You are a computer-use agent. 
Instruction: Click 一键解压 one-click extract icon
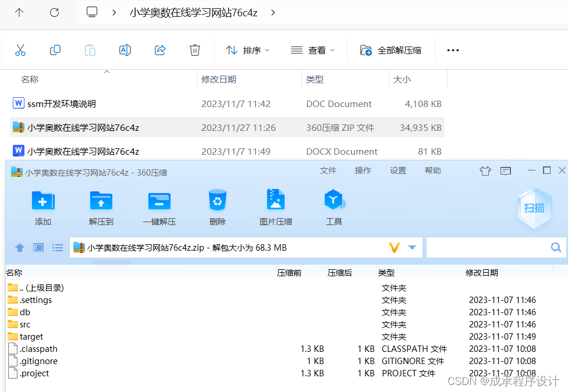coord(159,208)
